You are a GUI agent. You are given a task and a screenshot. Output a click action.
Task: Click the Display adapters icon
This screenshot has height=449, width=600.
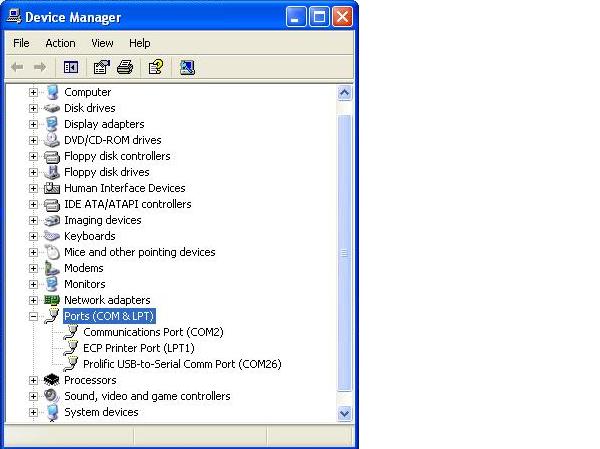click(x=52, y=124)
